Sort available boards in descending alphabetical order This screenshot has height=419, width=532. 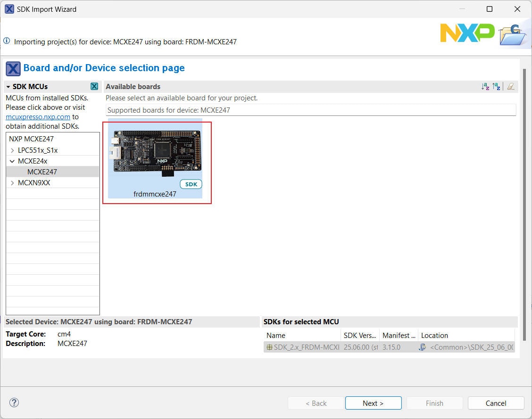pyautogui.click(x=496, y=87)
